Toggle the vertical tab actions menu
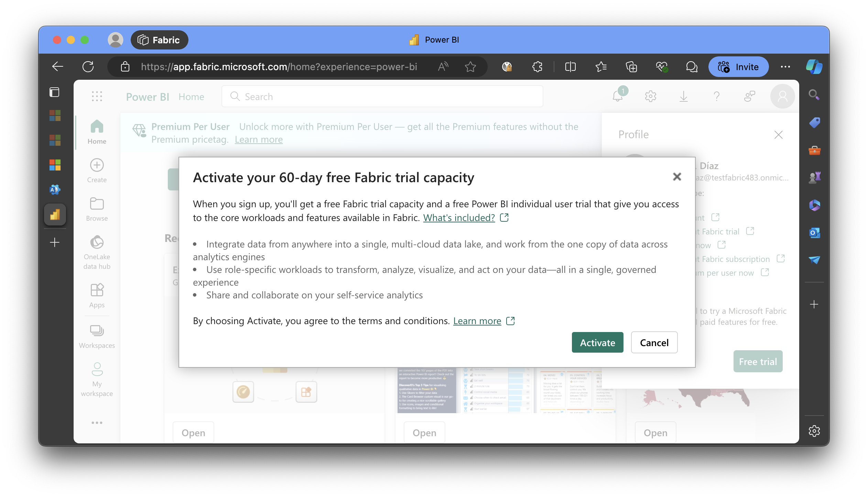 click(54, 92)
